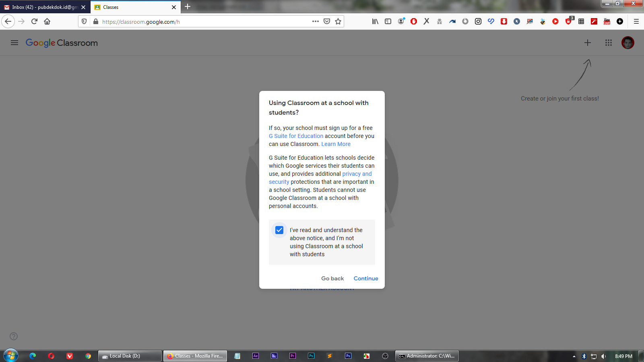Viewport: 644px width, 362px height.
Task: Close the Classes tab
Action: (174, 7)
